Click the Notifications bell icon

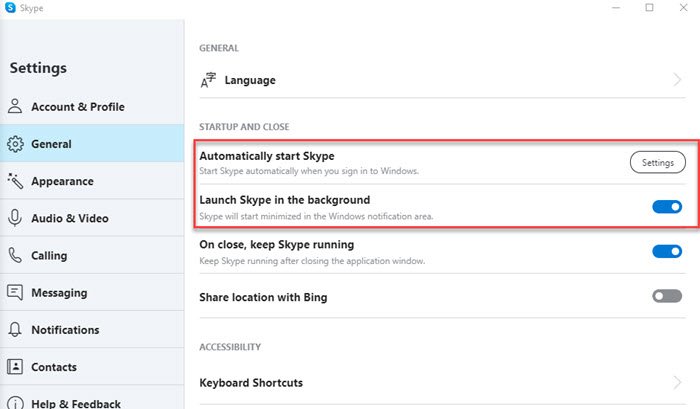tap(15, 330)
